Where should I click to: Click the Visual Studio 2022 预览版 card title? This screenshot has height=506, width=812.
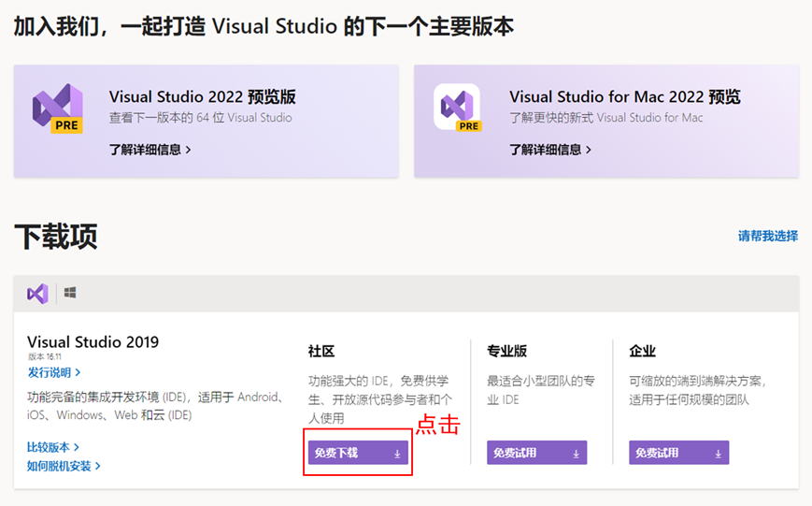tap(203, 96)
